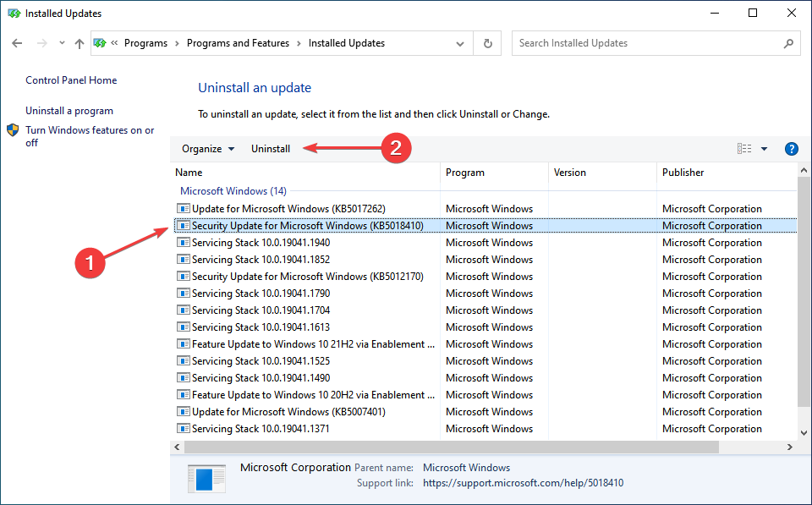
Task: Click the search magnifier in Search Installed Updates
Action: coord(788,42)
